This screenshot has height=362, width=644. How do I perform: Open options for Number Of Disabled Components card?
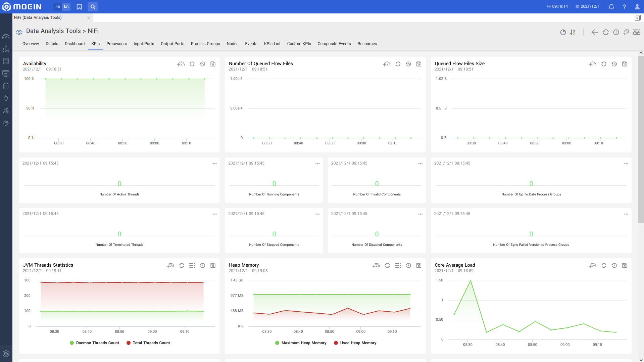420,214
